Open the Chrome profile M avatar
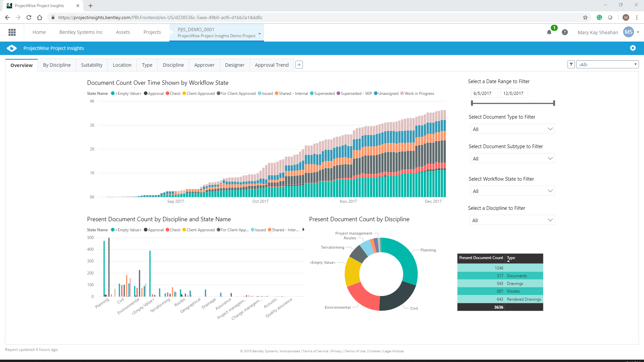This screenshot has width=644, height=362. click(626, 17)
